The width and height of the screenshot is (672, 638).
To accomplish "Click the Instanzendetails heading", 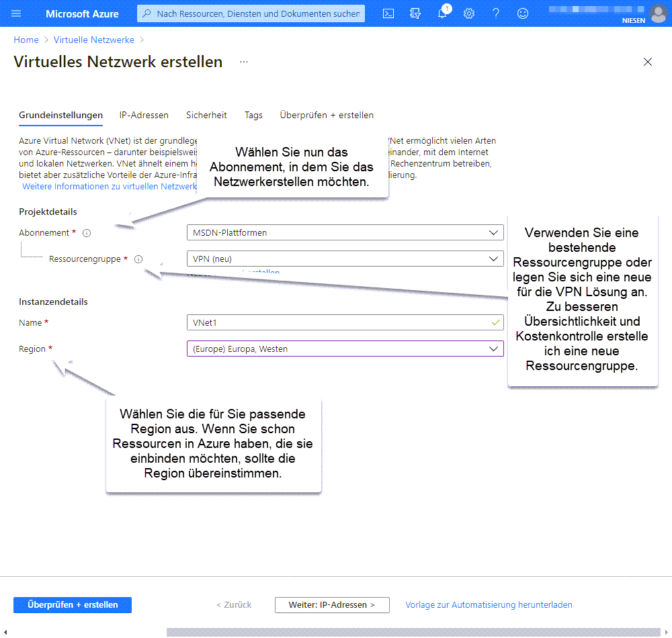I will [53, 302].
